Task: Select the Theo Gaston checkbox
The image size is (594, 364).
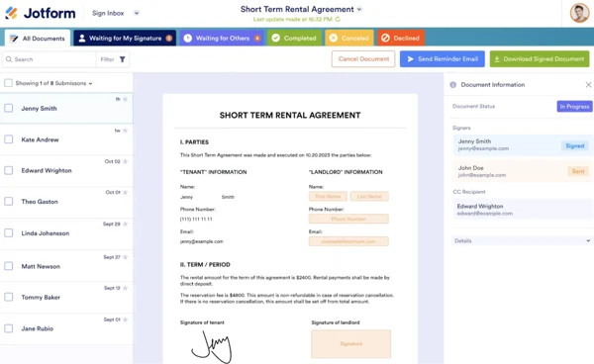Action: 8,202
